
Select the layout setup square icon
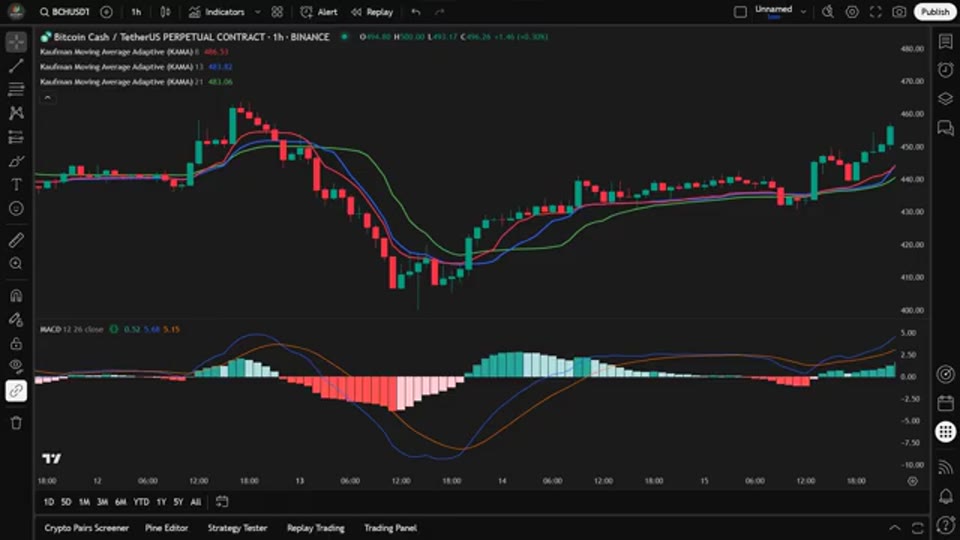[740, 12]
